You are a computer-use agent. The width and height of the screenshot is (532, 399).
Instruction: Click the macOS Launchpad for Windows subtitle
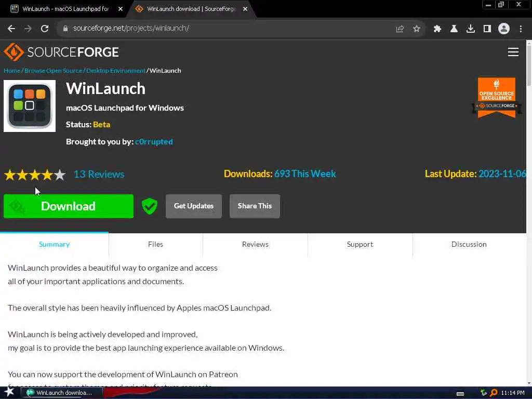(x=125, y=108)
